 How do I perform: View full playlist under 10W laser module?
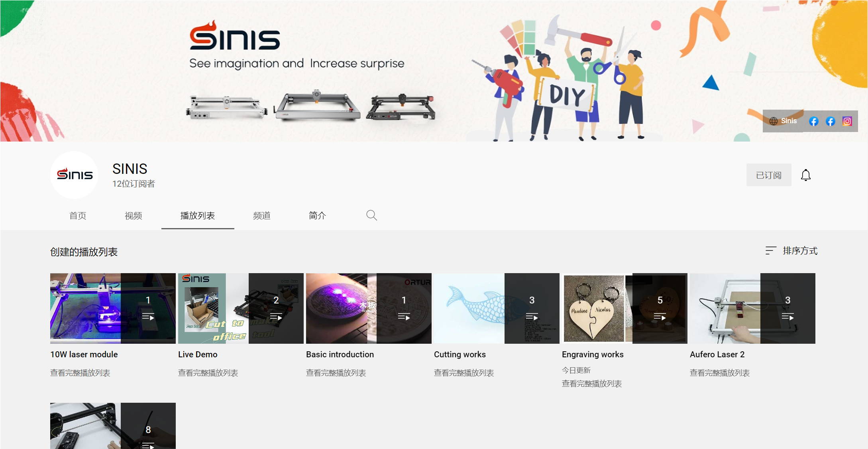[x=80, y=373]
